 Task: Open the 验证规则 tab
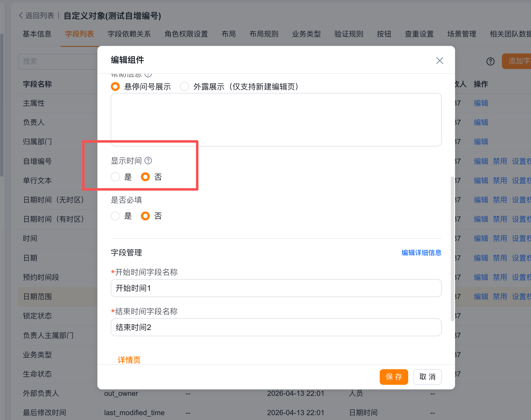348,34
